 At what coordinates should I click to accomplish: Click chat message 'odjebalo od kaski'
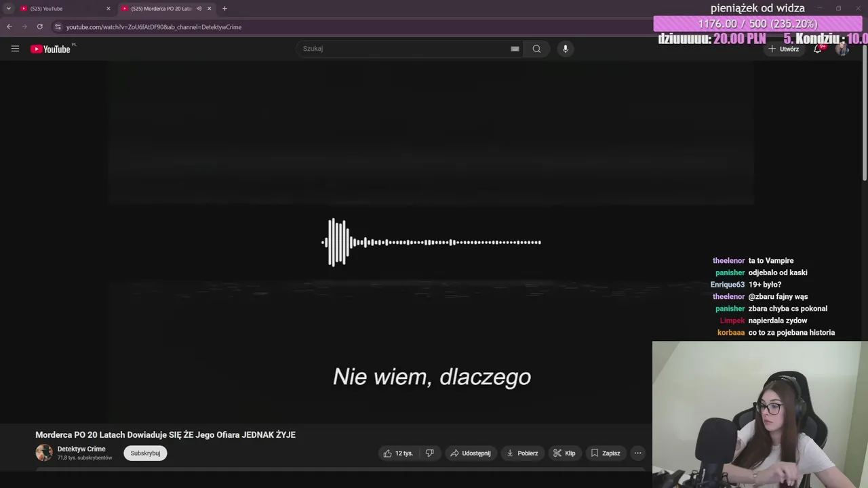(778, 273)
